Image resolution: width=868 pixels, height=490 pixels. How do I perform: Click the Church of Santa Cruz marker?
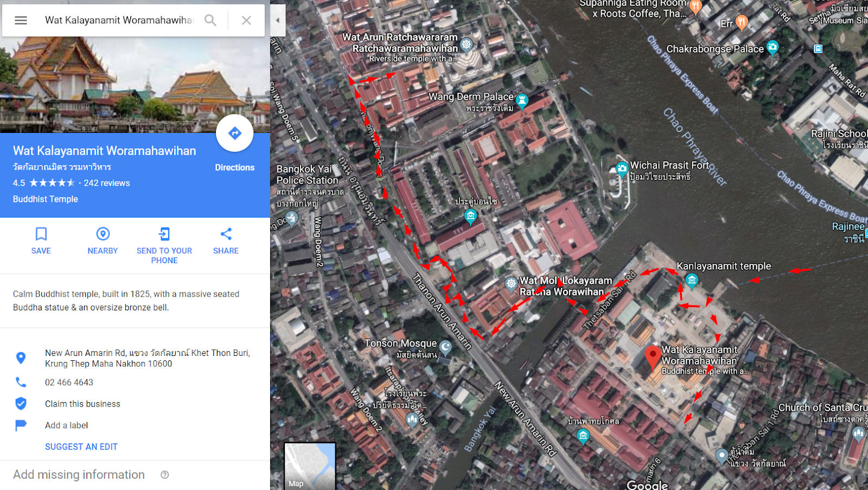(858, 433)
